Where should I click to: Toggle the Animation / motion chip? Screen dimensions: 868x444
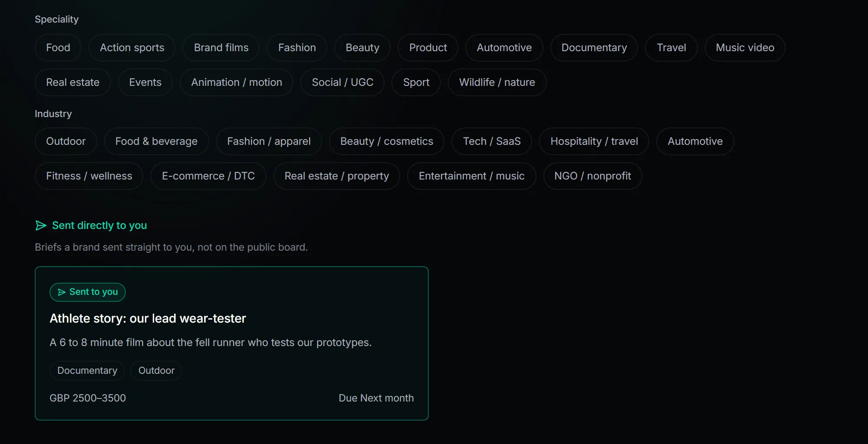[x=237, y=82]
